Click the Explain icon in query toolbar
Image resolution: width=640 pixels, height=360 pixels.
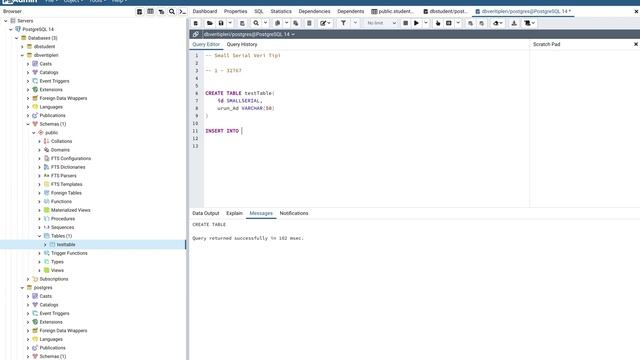(x=438, y=23)
